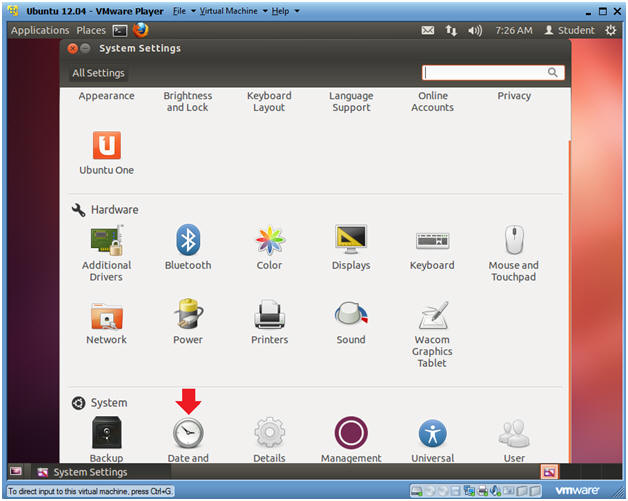Click the All Settings button
Screen dimensions: 628x501
tap(99, 73)
